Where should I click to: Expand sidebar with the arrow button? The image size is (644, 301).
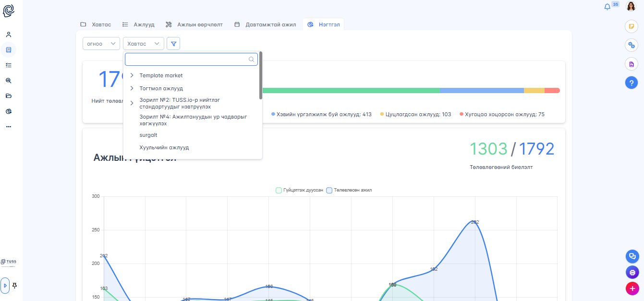(5, 286)
